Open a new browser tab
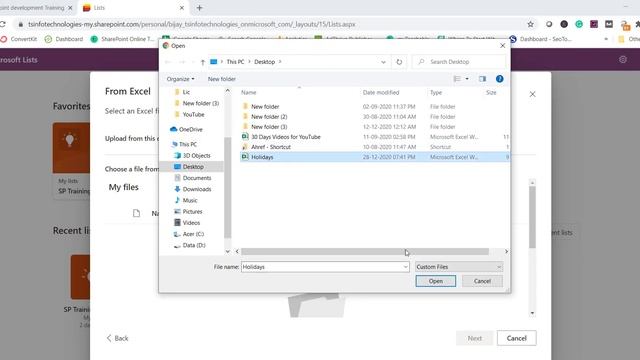The width and height of the screenshot is (640, 360). (200, 8)
